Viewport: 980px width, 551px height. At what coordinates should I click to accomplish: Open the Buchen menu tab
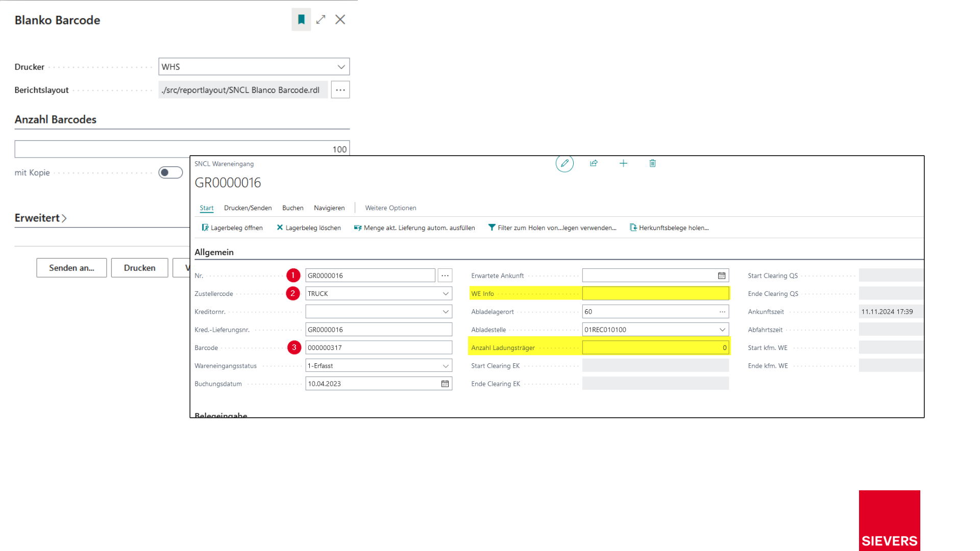point(293,208)
